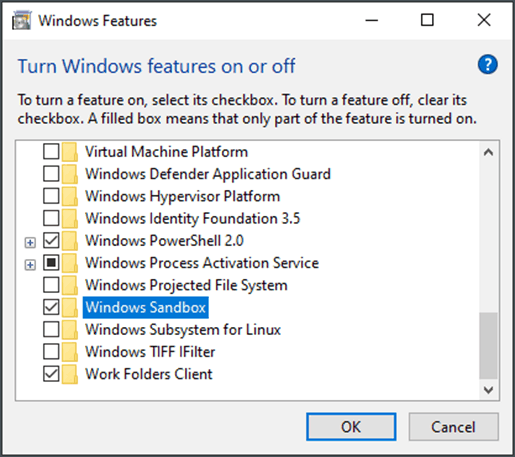This screenshot has height=457, width=515.
Task: Click the scrollbar up arrow
Action: [488, 153]
